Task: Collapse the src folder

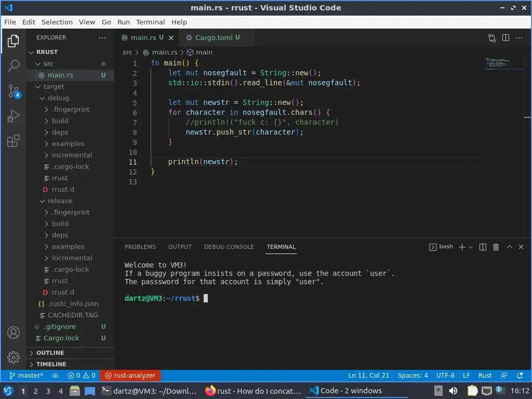Action: [x=70, y=63]
